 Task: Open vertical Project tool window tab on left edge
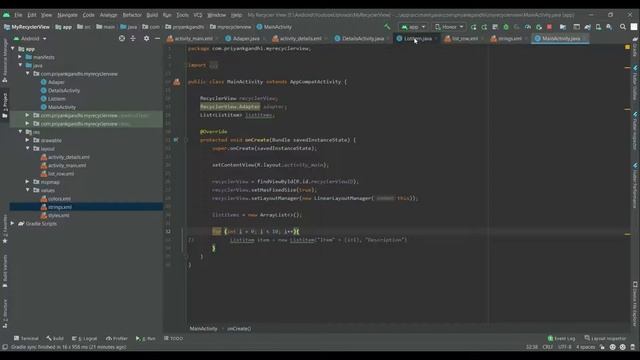pos(5,105)
